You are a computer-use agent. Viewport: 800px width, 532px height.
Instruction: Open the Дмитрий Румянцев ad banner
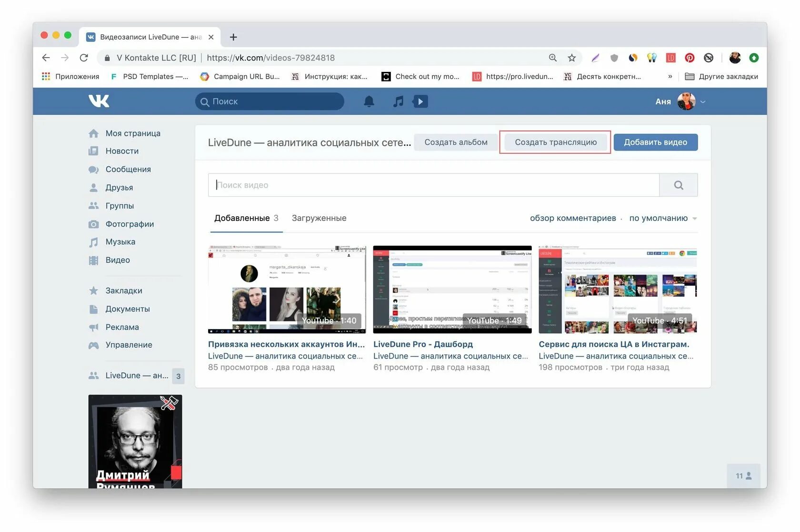(135, 442)
